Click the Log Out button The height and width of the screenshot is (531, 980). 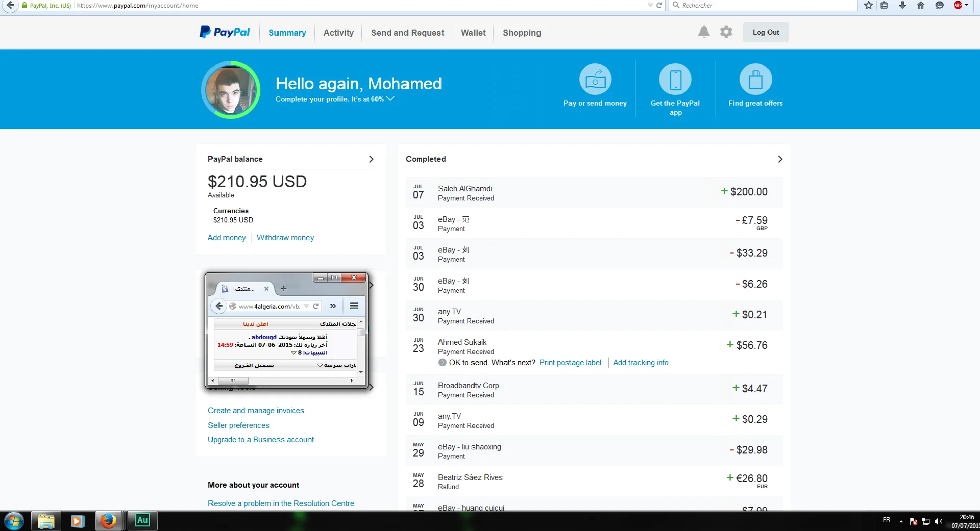[766, 32]
